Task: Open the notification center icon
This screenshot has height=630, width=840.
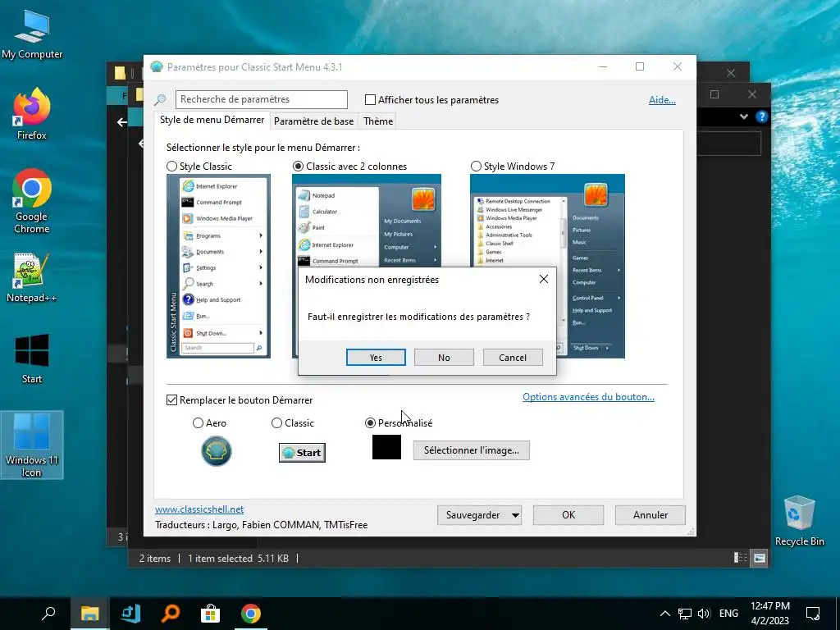Action: tap(813, 614)
